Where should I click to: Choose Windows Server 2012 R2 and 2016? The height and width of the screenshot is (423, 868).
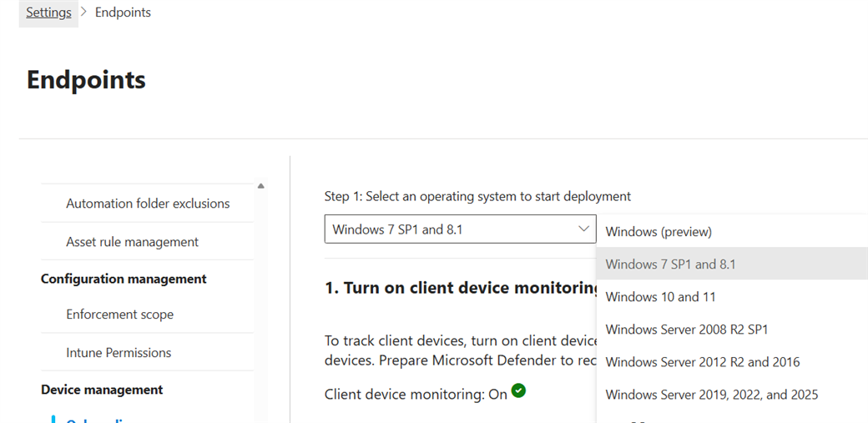(702, 362)
